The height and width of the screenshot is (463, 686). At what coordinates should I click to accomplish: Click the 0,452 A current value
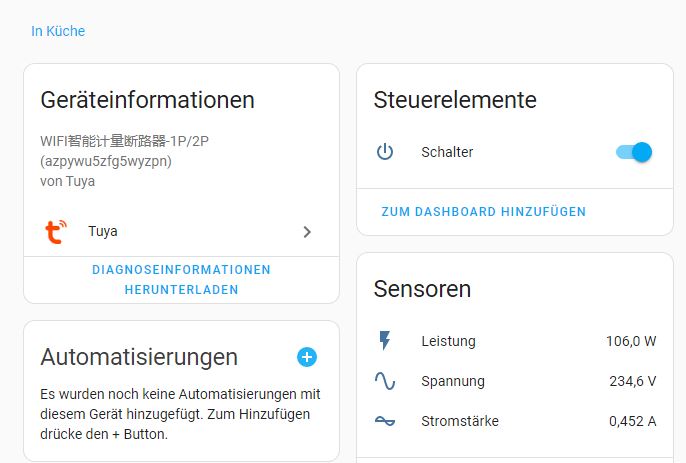click(632, 421)
